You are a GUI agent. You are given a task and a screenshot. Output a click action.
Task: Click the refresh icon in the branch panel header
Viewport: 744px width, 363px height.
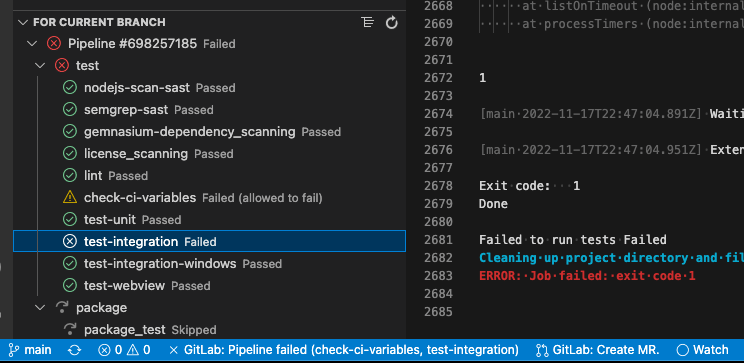[x=391, y=22]
